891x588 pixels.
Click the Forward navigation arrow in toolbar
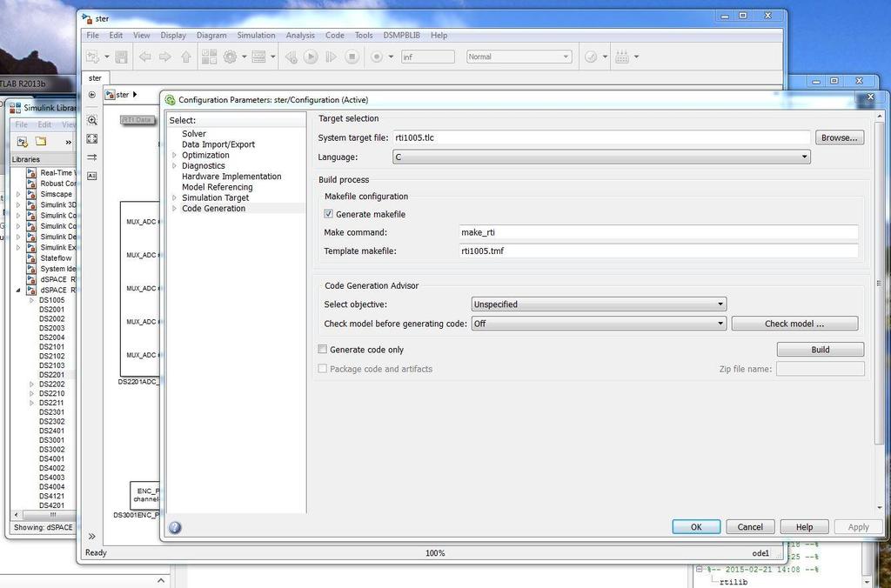pos(165,57)
